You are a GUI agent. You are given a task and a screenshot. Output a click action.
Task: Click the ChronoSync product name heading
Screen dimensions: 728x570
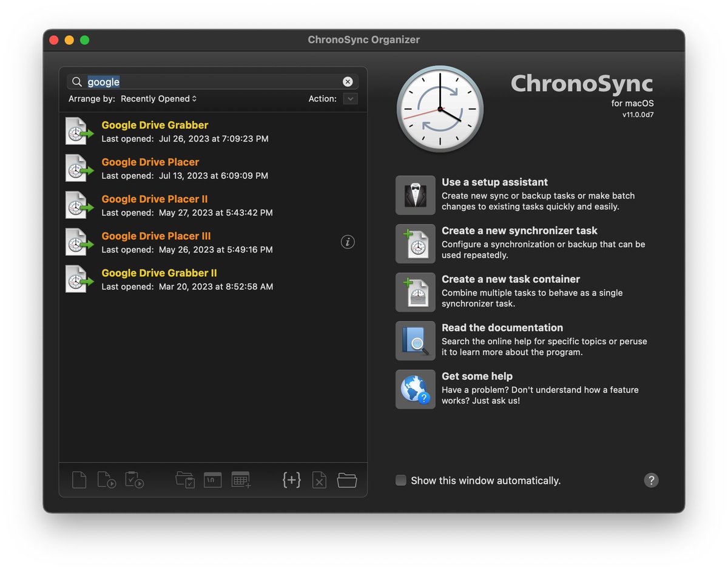click(582, 84)
